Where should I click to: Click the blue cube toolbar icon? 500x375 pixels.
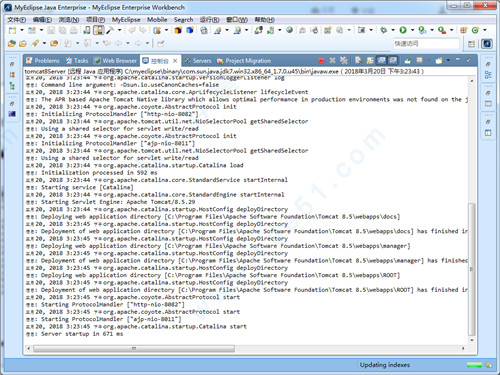(x=190, y=30)
